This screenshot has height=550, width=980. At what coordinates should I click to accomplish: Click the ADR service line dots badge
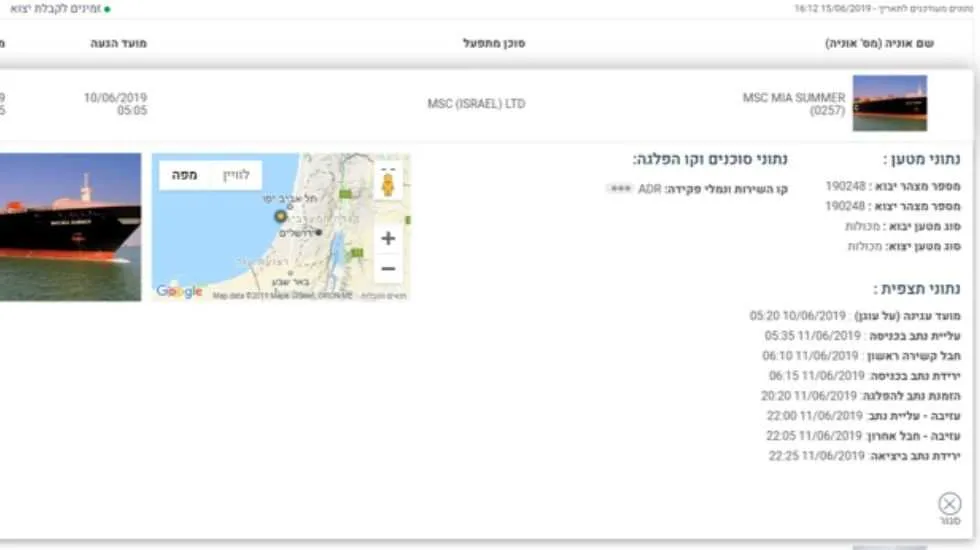coord(620,188)
